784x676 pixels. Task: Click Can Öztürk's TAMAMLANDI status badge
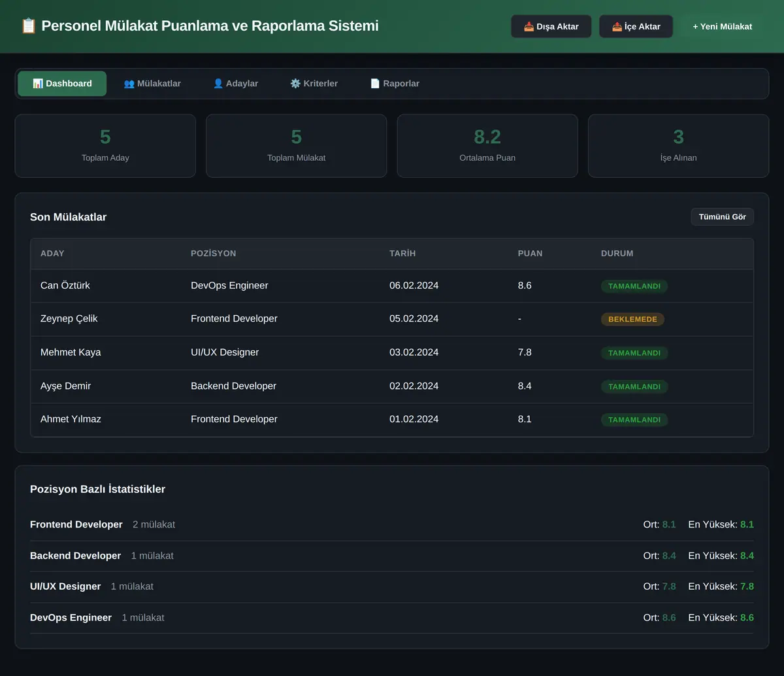(634, 286)
